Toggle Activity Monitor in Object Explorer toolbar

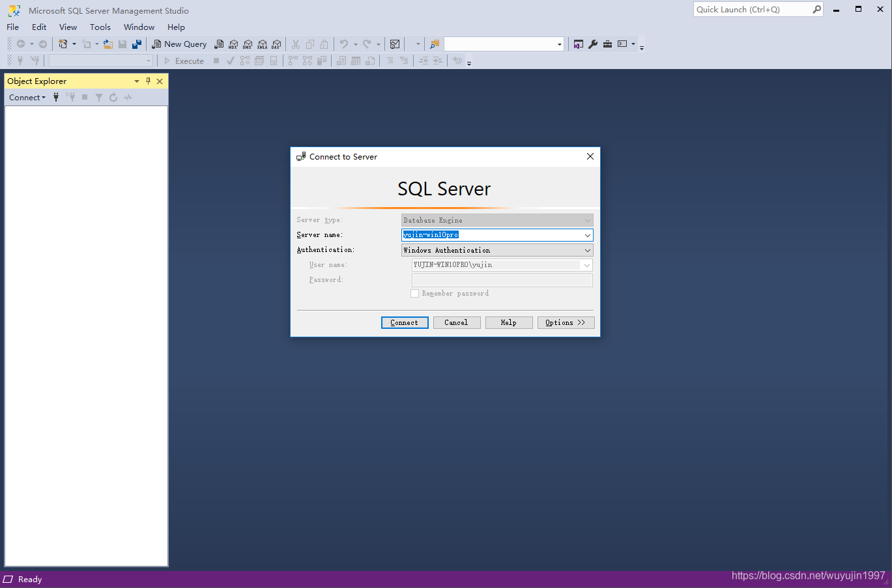point(127,97)
